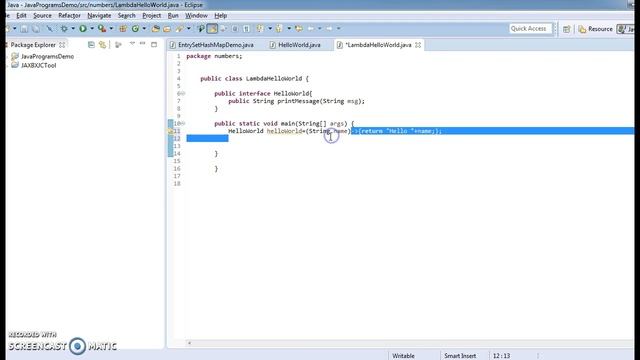Click the Debug bug icon

click(64, 29)
